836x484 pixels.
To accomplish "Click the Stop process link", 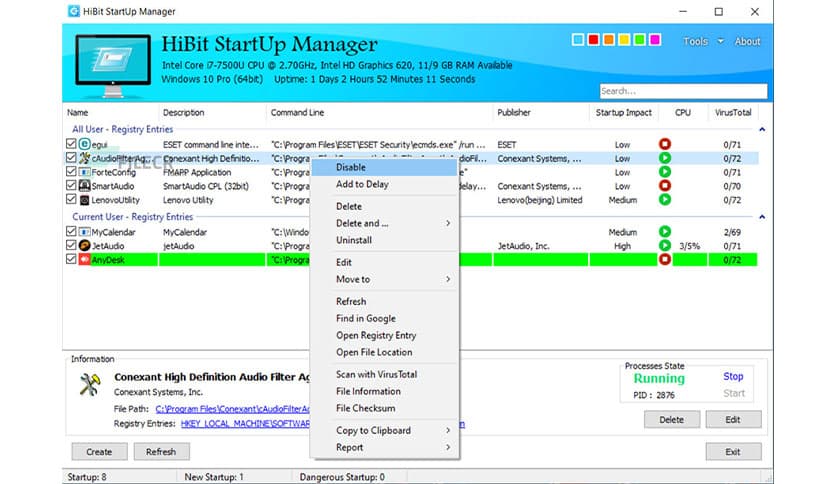I will [733, 376].
